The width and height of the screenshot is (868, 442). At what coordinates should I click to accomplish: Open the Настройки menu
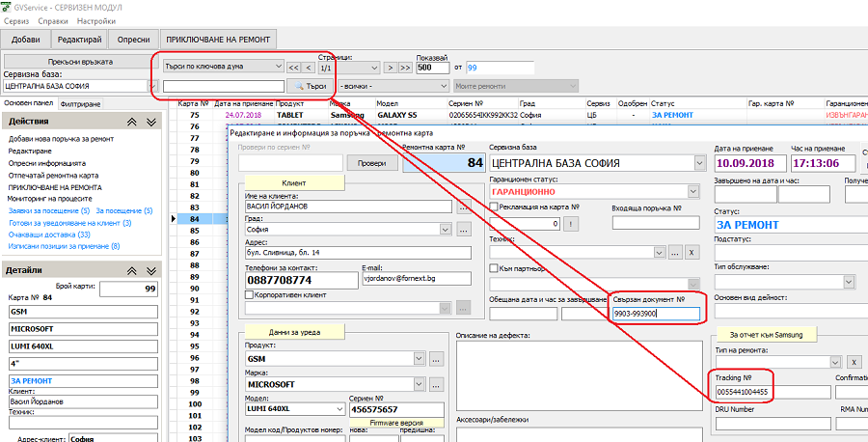coord(96,21)
